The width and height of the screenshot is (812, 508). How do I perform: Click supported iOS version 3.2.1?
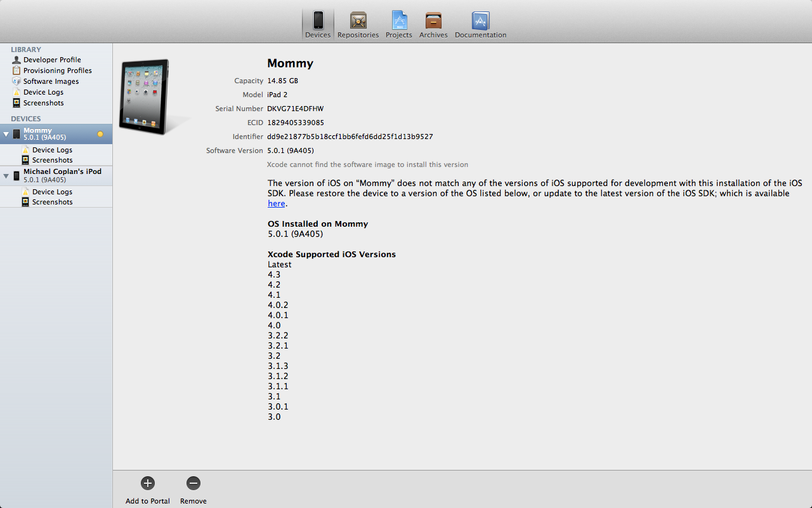(x=278, y=346)
